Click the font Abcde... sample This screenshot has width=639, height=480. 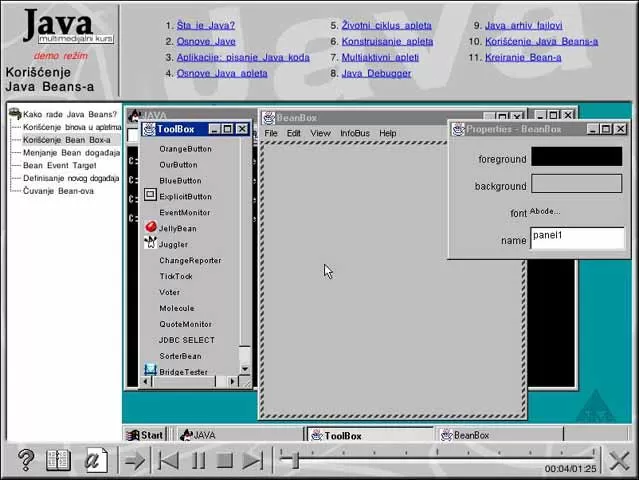tap(545, 211)
